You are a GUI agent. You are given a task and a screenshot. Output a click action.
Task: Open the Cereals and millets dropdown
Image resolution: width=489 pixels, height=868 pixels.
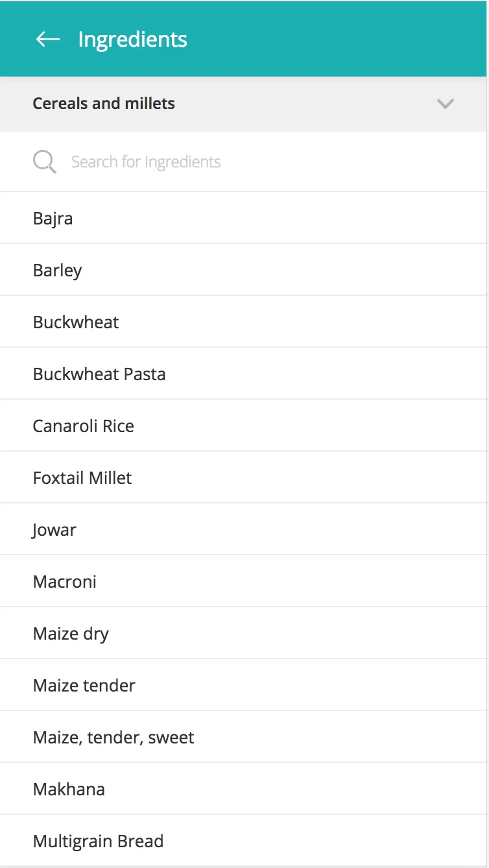243,104
